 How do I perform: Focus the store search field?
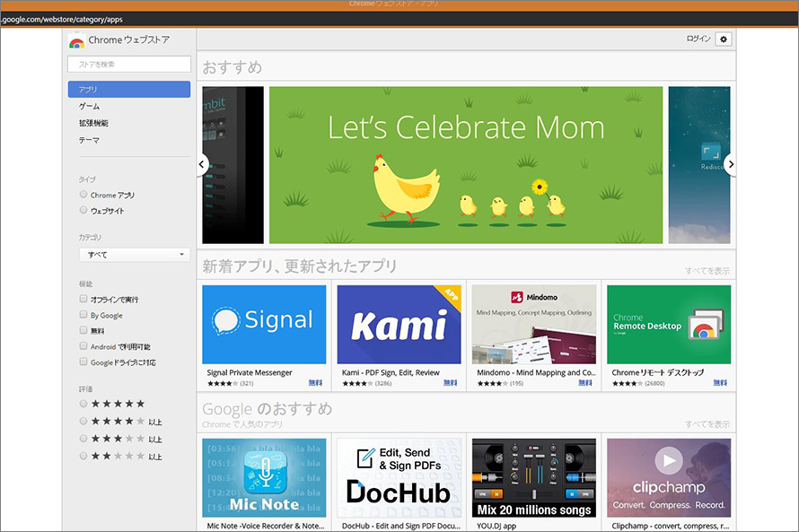129,65
